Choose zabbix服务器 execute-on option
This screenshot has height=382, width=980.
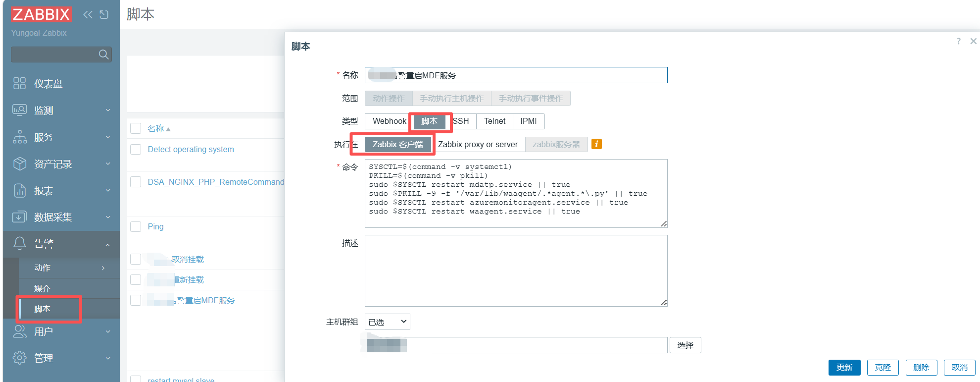556,144
